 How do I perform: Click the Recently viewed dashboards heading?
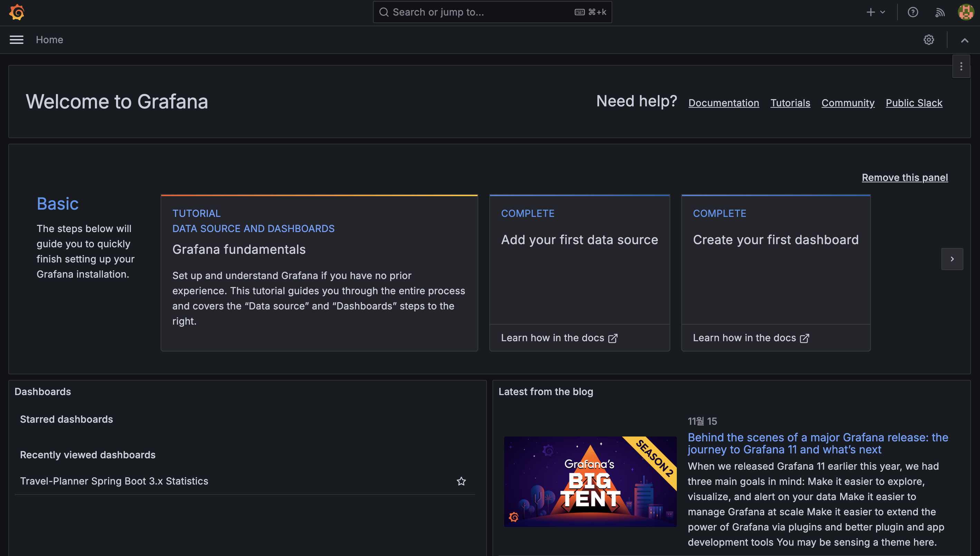88,455
